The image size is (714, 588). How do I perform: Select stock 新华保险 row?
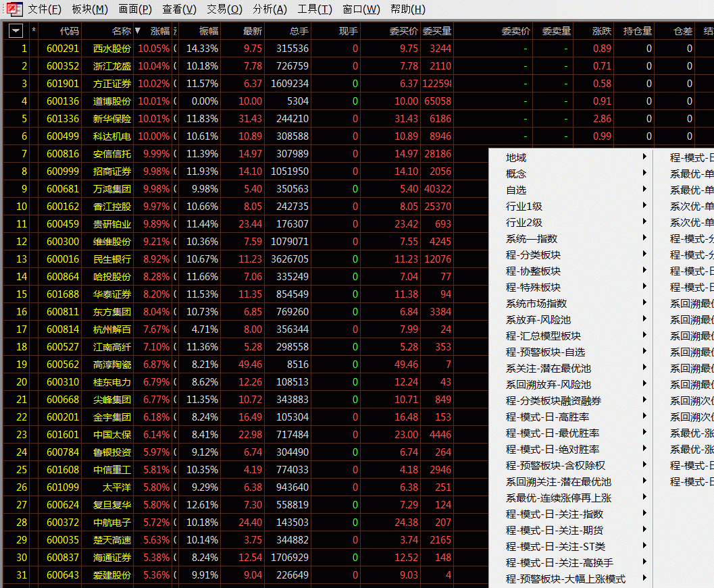[x=112, y=119]
